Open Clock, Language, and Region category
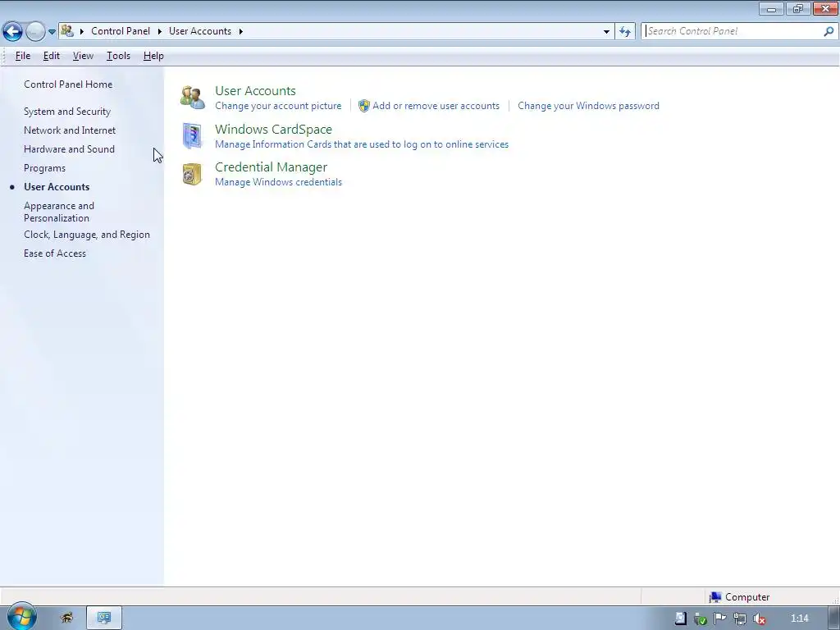Screen dimensions: 840x630 [87, 235]
